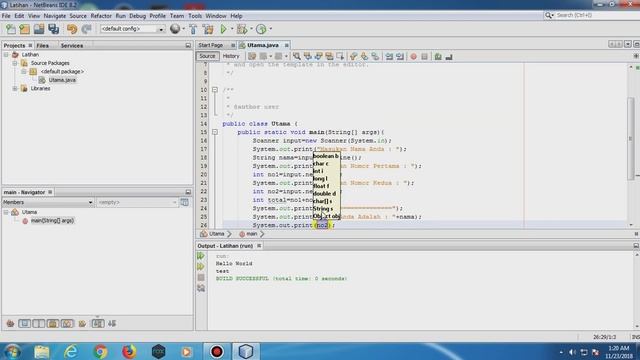The height and width of the screenshot is (360, 640).
Task: Open the empty filter dropdown in Navigator
Action: tap(137, 202)
